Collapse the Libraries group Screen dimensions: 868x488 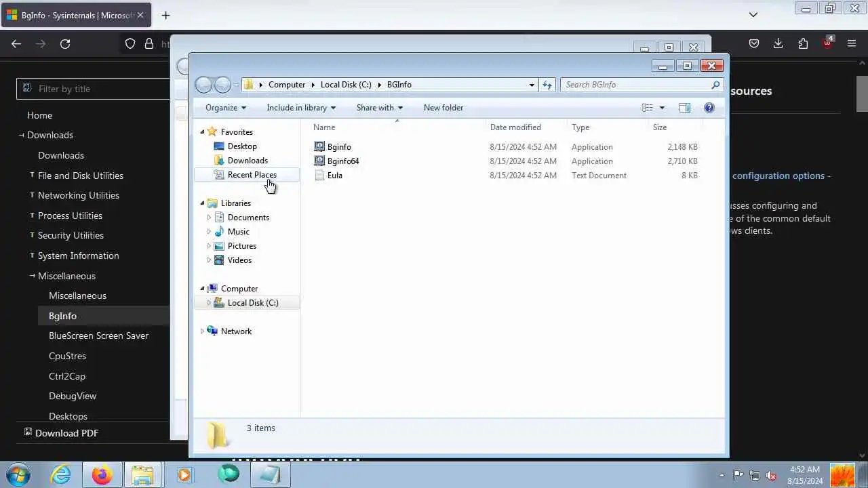pyautogui.click(x=202, y=203)
